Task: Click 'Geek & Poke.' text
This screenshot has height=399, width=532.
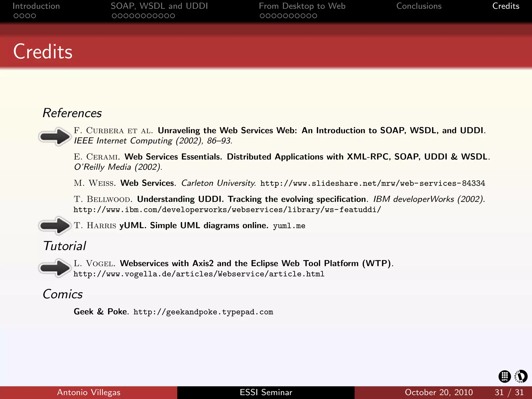Action: [x=101, y=311]
